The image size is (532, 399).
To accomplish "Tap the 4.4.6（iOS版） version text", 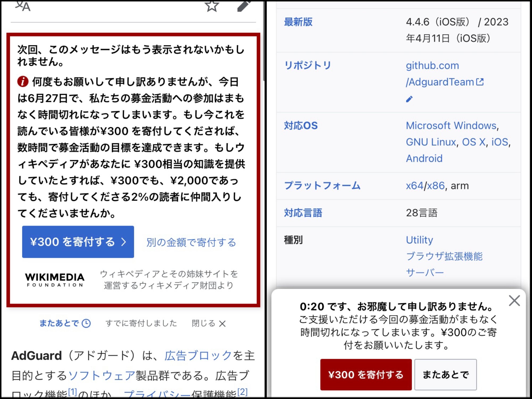I will click(438, 22).
